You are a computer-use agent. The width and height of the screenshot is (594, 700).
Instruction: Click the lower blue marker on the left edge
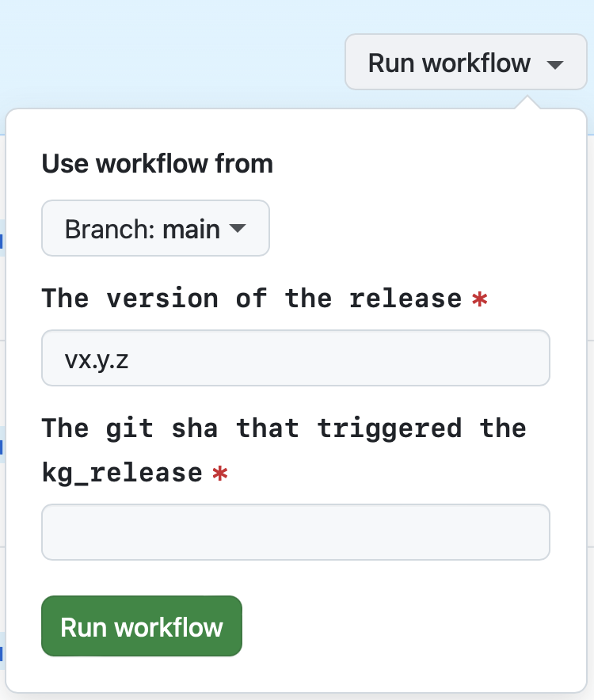tap(2, 448)
